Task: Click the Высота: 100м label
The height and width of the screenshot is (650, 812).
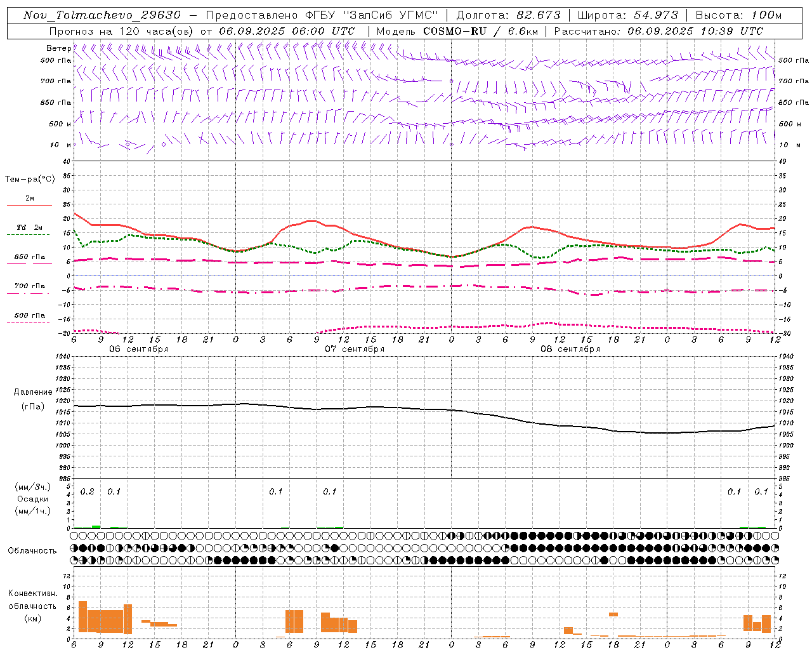Action: point(738,15)
